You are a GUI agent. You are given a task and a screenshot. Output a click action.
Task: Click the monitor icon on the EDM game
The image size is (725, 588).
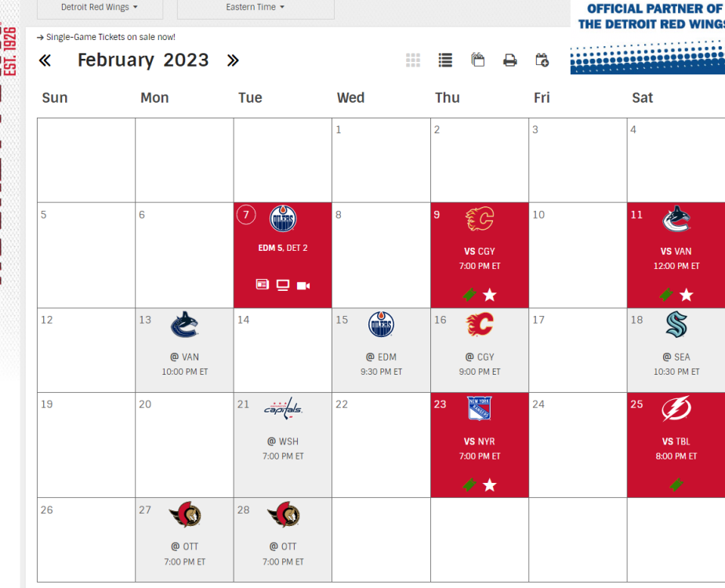point(283,285)
